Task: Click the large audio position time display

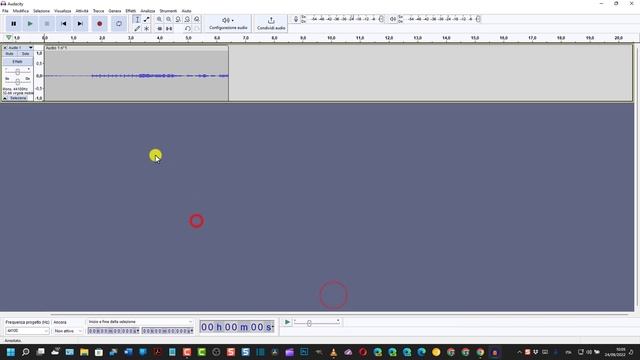Action: (237, 327)
